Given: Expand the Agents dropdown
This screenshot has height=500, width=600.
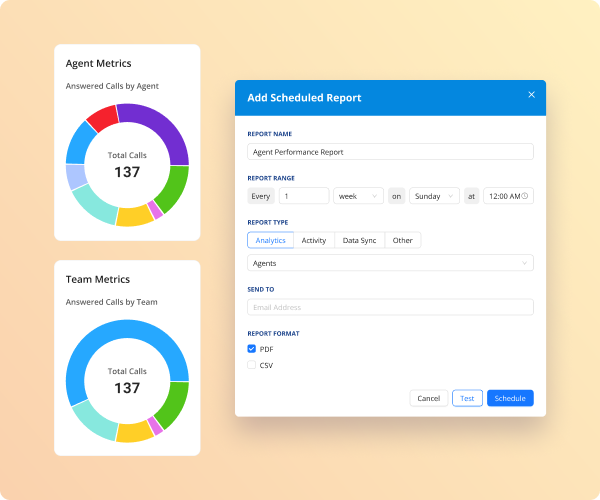Looking at the screenshot, I should [390, 263].
